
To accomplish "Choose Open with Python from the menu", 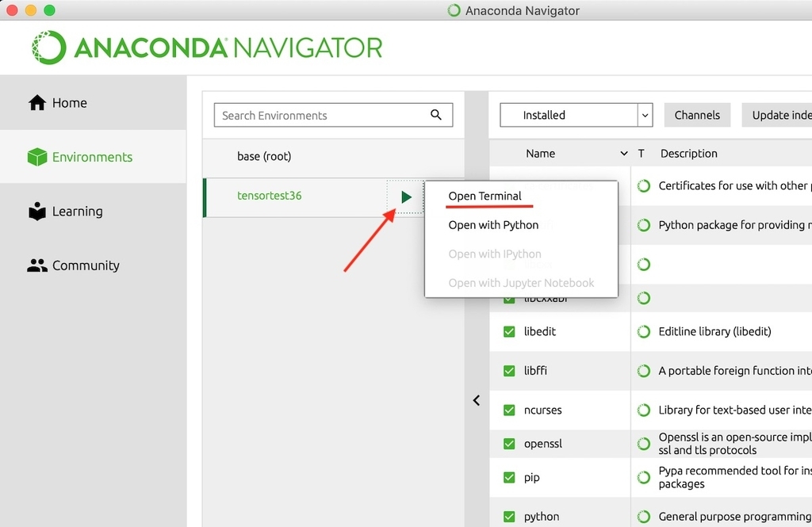I will (x=493, y=225).
